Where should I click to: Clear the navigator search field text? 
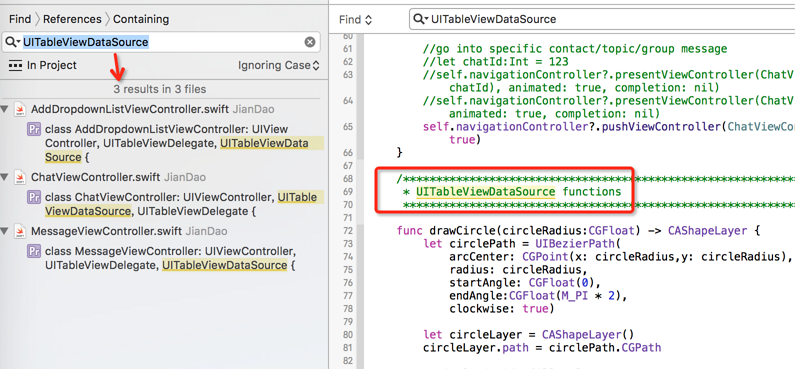[310, 42]
